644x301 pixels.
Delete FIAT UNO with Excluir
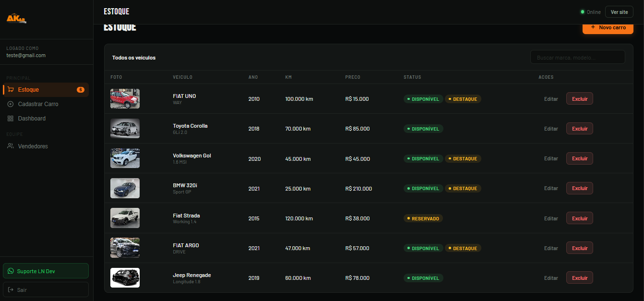(x=580, y=98)
